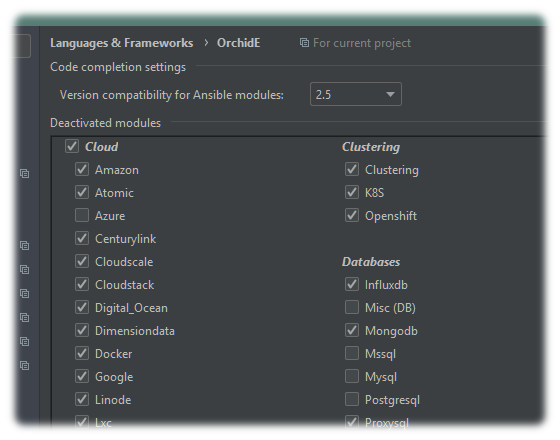Toggle the Docker checkbox
Image resolution: width=560 pixels, height=440 pixels.
coord(82,354)
